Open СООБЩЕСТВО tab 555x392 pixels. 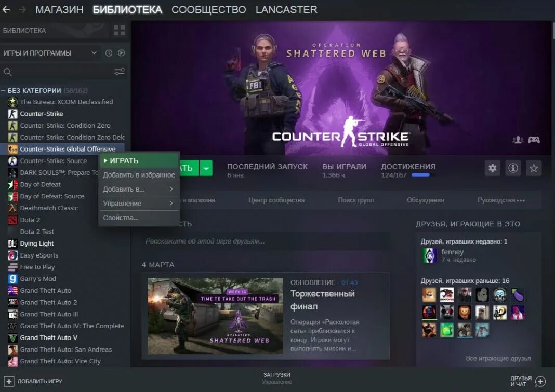[209, 9]
